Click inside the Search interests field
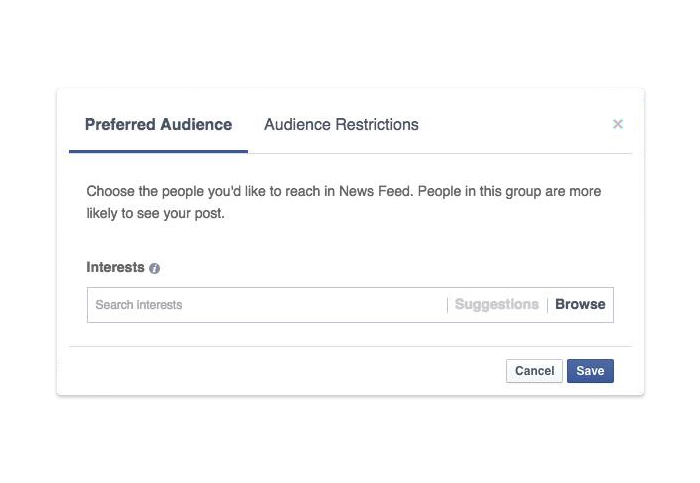The image size is (700, 483). (267, 305)
